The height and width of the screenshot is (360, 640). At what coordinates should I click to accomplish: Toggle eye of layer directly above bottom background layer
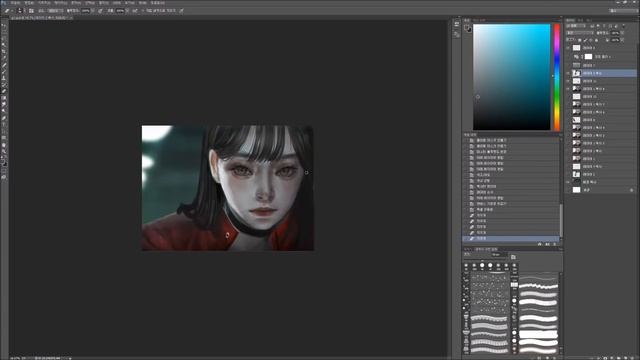point(568,182)
